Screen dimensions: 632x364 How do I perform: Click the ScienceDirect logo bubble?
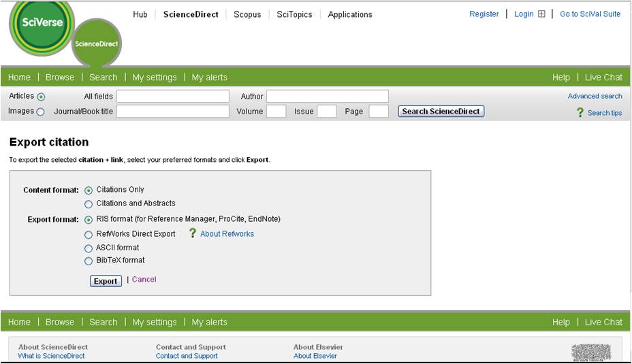point(96,44)
